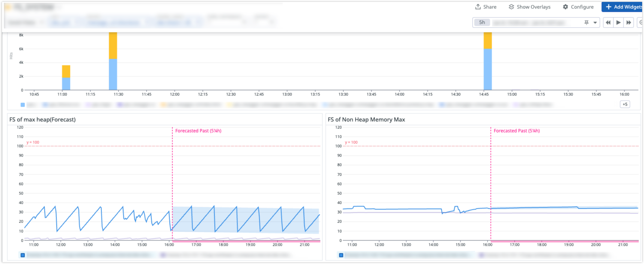This screenshot has width=644, height=264.
Task: Toggle blue legend square under Non Heap chart
Action: tap(341, 255)
